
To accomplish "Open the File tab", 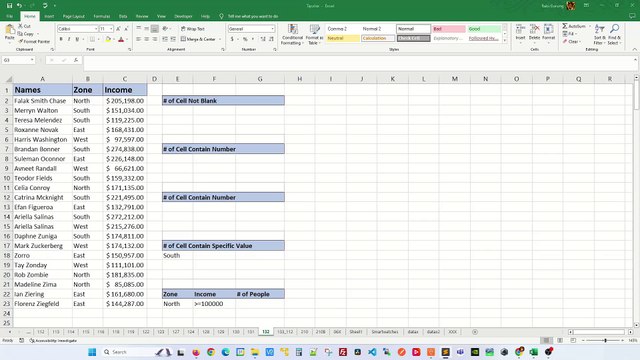I will (9, 16).
